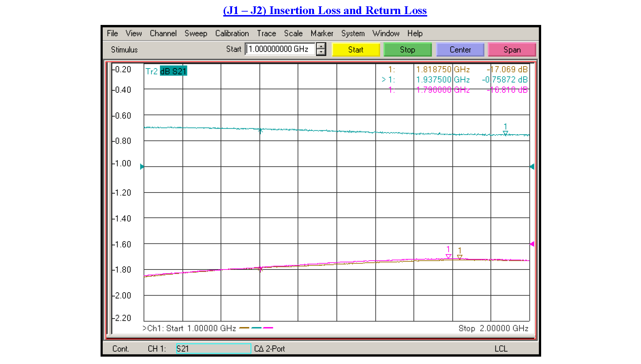
Task: Click the Start frequency input field
Action: click(x=280, y=49)
